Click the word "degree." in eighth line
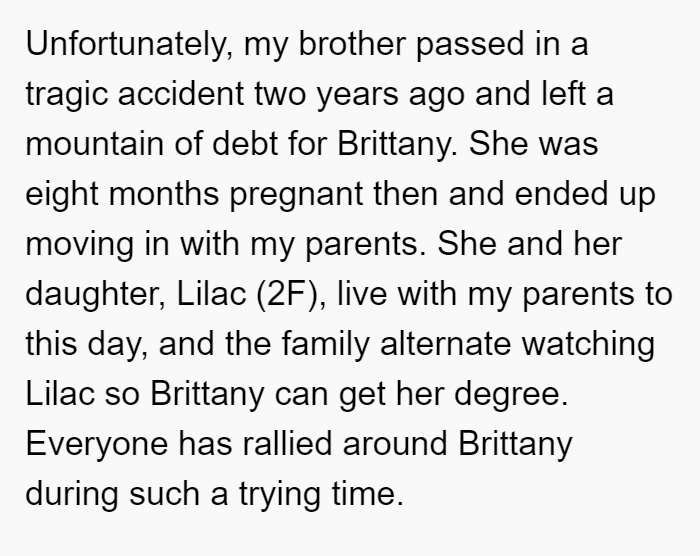Screen dimensions: 700x556 pyautogui.click(x=511, y=395)
